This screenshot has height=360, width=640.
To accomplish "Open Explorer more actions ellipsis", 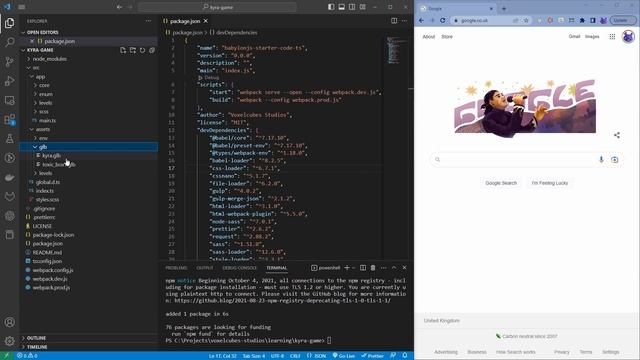I will 148,21.
